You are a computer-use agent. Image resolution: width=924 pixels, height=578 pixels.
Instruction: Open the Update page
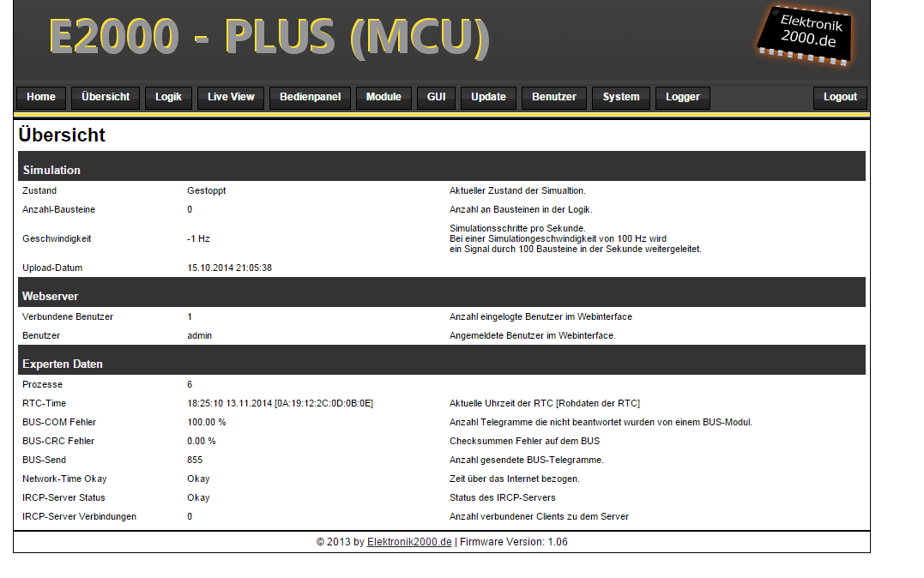488,98
